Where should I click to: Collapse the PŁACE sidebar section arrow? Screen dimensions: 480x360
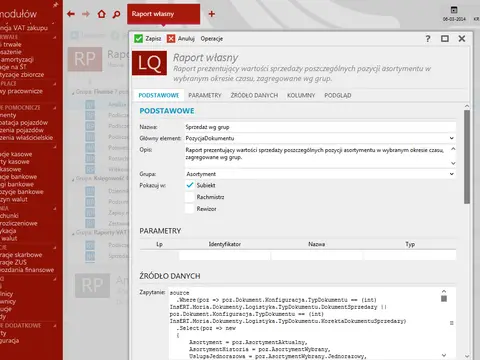click(54, 84)
